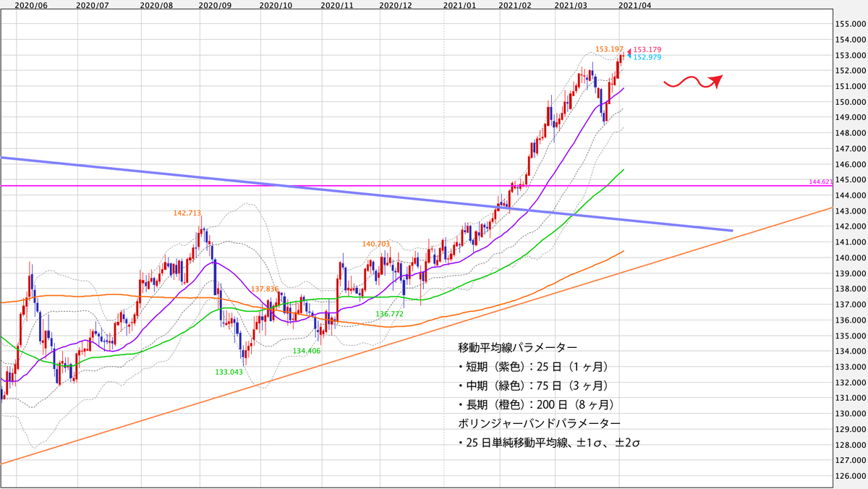Select the 2020/07 date label
This screenshot has width=868, height=489.
point(92,5)
